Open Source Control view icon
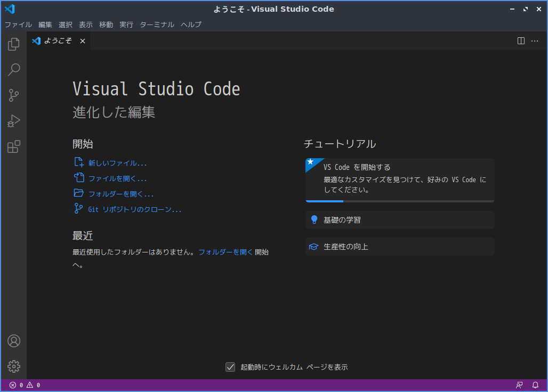548x392 pixels. click(14, 95)
